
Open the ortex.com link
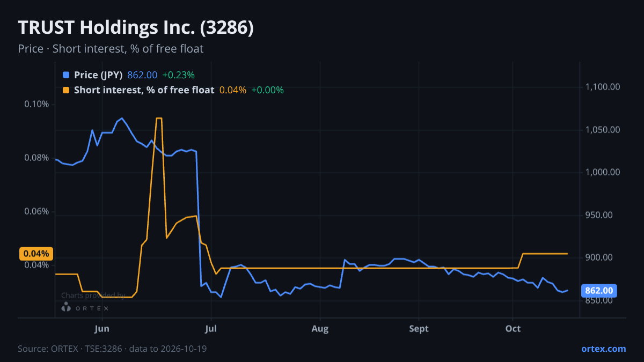(603, 349)
